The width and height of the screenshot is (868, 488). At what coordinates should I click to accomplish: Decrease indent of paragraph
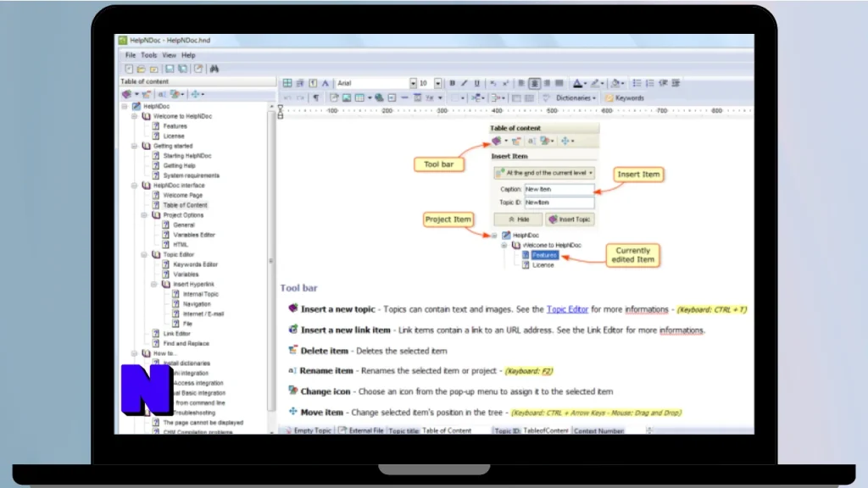[x=663, y=83]
